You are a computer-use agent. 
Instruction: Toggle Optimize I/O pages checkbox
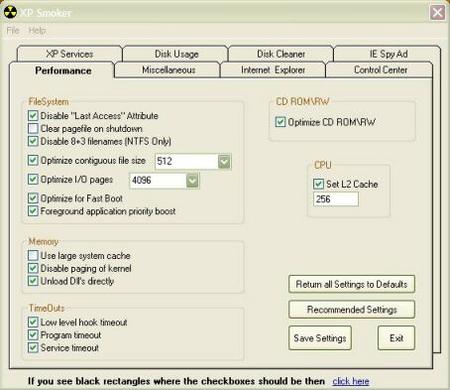pos(33,179)
